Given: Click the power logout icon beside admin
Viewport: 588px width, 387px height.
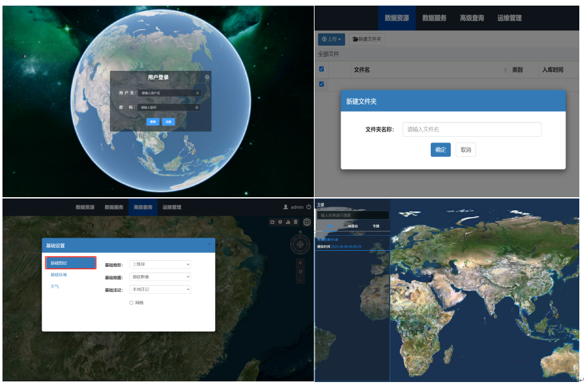Looking at the screenshot, I should coord(308,207).
